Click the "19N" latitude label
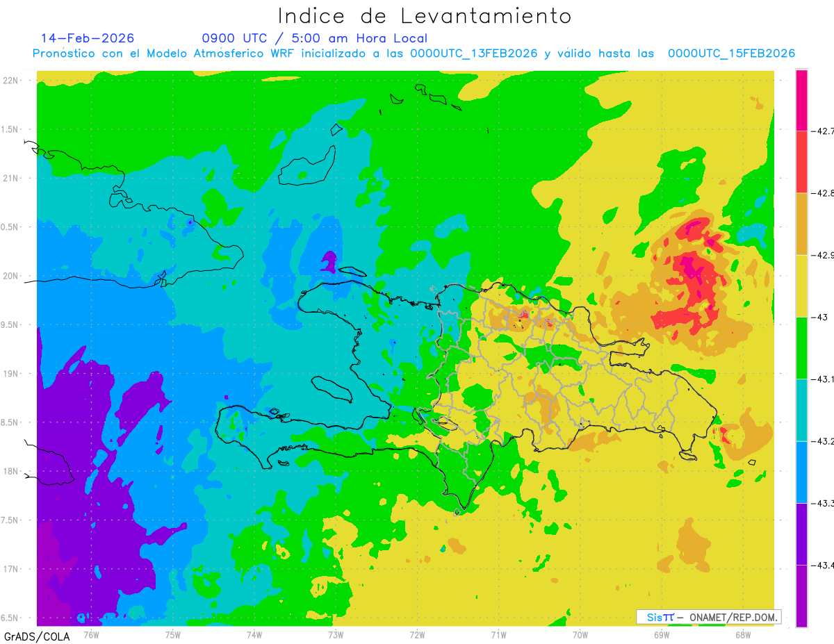 click(11, 374)
